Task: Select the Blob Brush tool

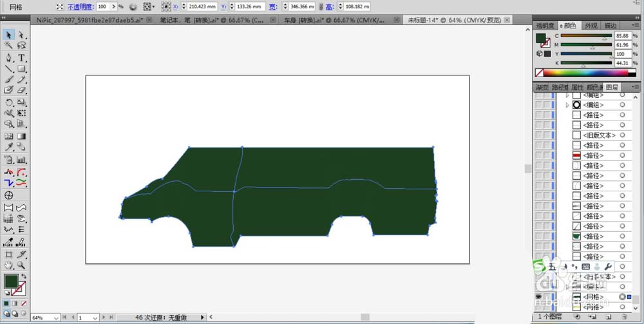Action: tap(8, 90)
